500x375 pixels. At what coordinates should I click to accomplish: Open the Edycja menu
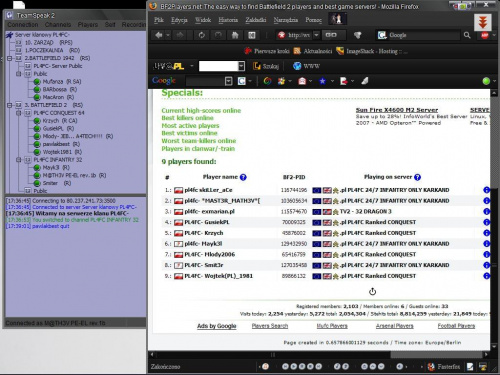click(x=179, y=20)
